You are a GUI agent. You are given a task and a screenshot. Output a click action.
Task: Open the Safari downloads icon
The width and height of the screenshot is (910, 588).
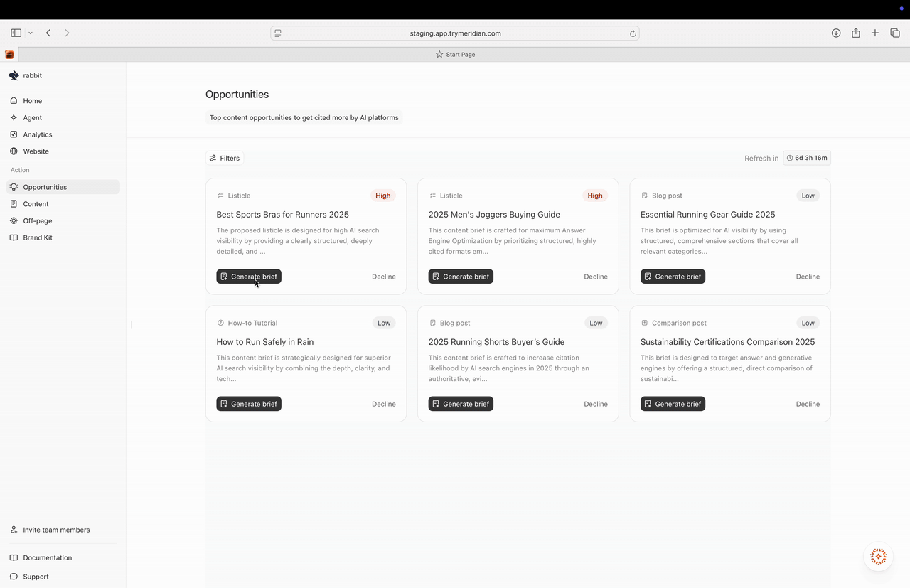pyautogui.click(x=836, y=33)
